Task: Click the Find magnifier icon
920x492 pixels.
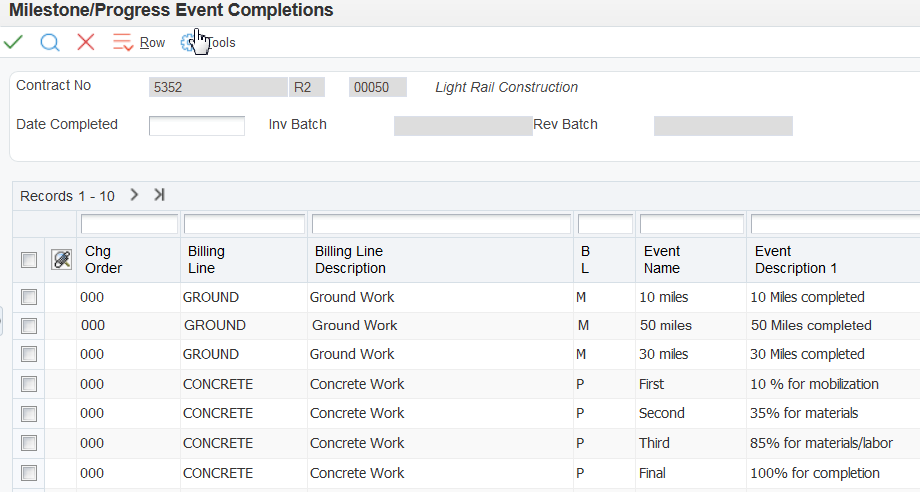Action: (50, 42)
